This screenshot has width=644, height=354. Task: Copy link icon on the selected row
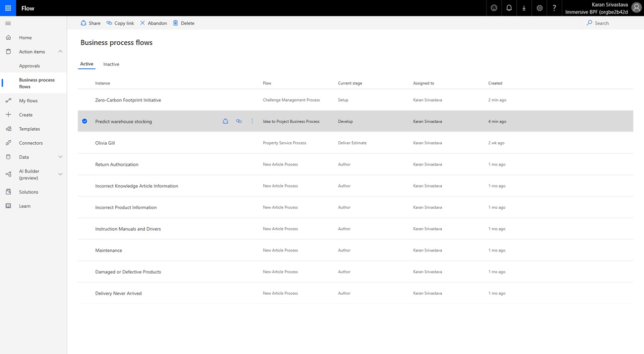(238, 121)
